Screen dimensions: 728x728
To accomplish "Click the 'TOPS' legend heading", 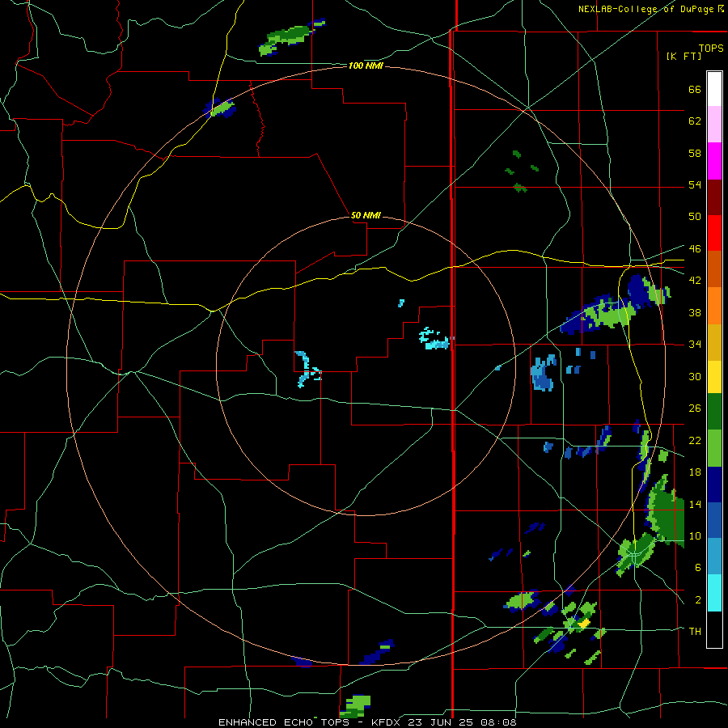I will point(711,48).
